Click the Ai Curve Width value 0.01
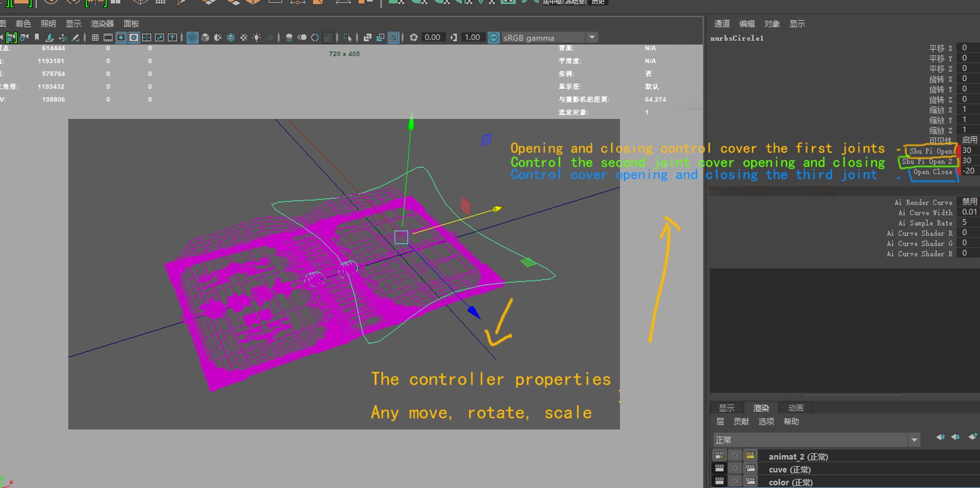Image resolution: width=980 pixels, height=488 pixels. (x=969, y=212)
